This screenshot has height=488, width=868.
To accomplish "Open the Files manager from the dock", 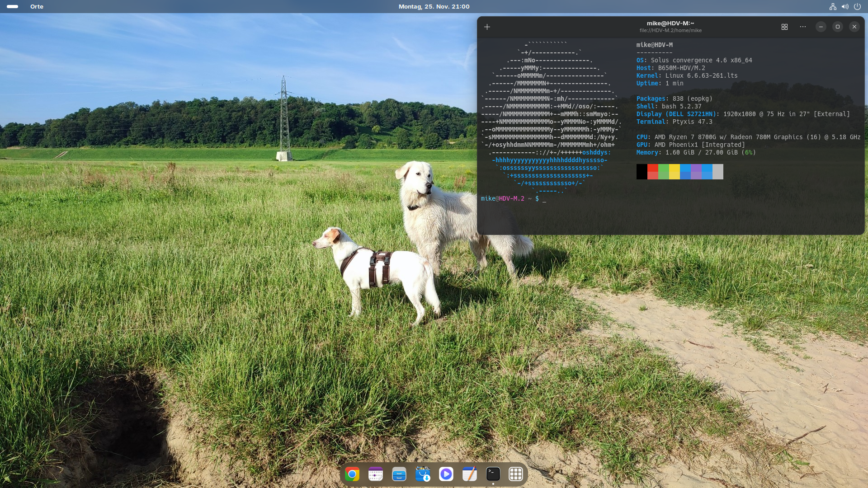I will tap(399, 474).
